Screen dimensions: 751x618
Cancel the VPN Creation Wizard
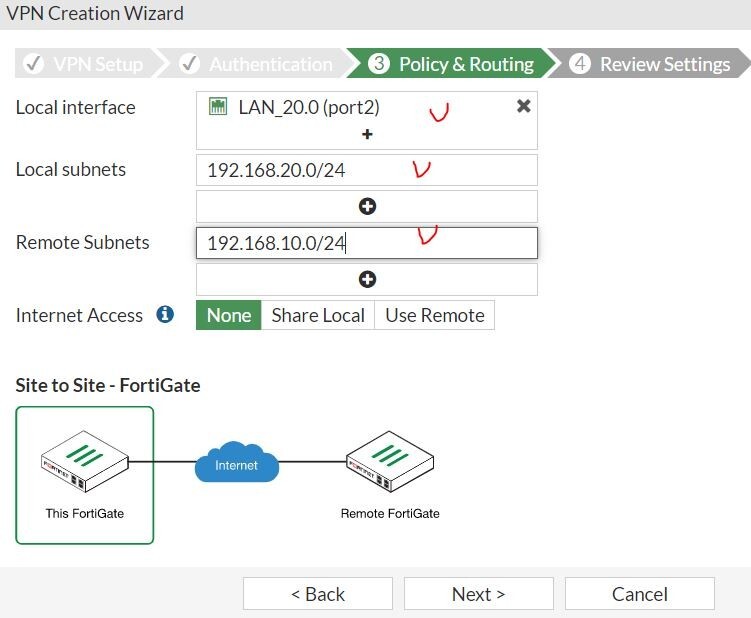click(639, 594)
